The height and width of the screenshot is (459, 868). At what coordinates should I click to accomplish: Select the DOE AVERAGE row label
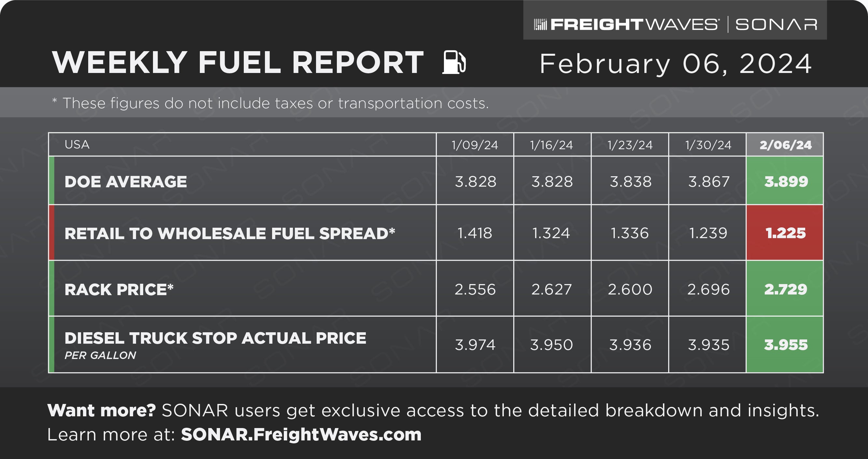pyautogui.click(x=126, y=182)
